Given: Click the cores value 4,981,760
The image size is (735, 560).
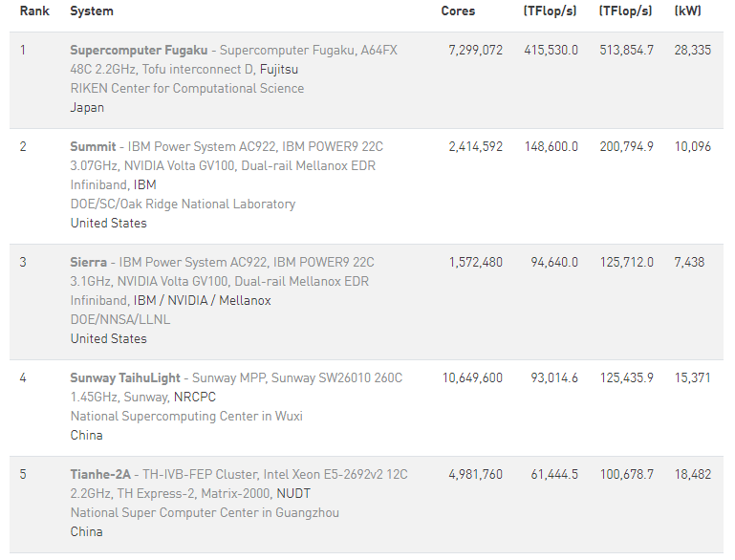Looking at the screenshot, I should (x=475, y=474).
